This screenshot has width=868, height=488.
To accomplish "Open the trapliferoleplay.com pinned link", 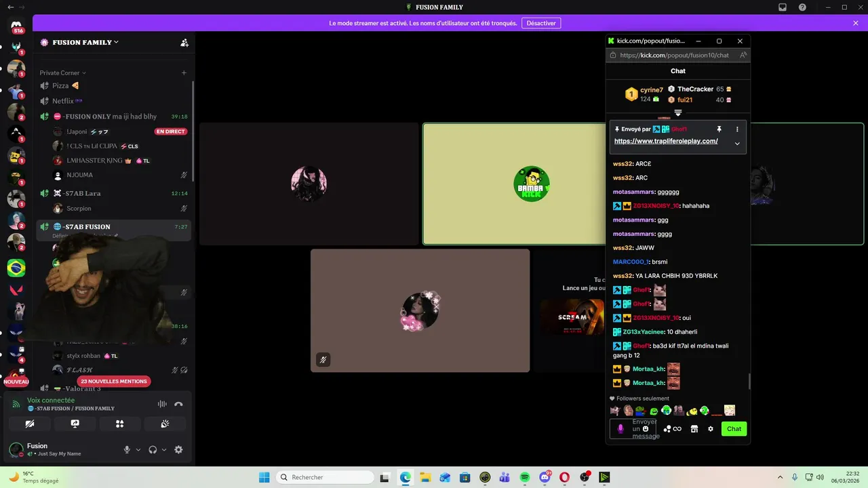I will [x=666, y=141].
